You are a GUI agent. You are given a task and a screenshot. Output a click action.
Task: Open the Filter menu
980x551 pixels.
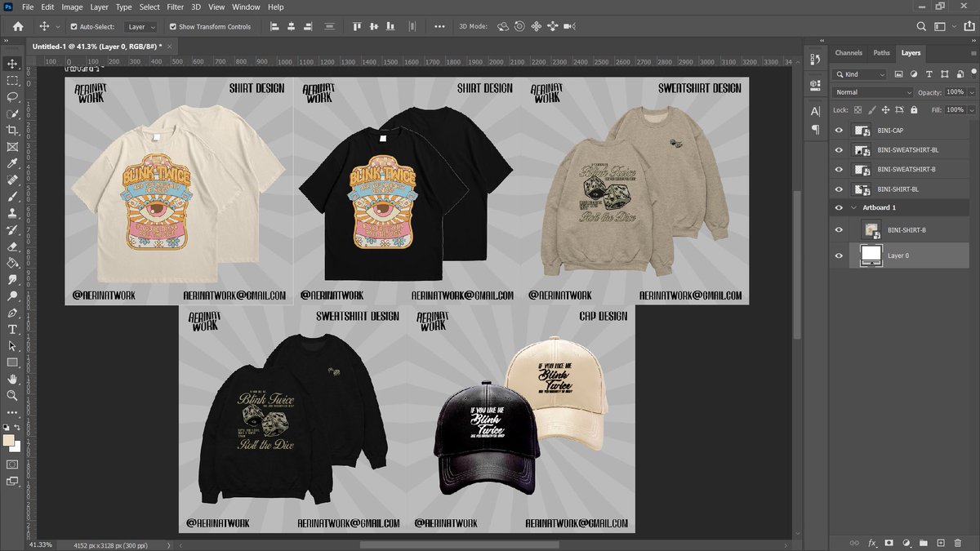pyautogui.click(x=175, y=7)
